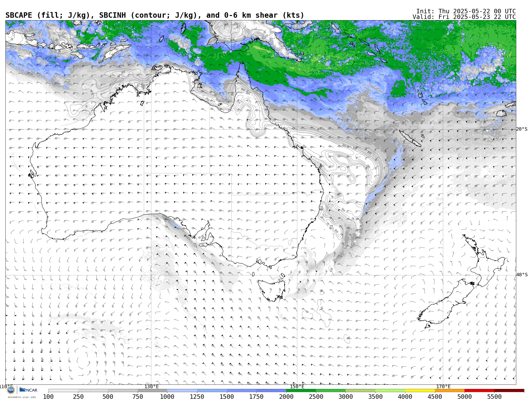Pick the blue 1500–1750 legend swatch

[242, 391]
